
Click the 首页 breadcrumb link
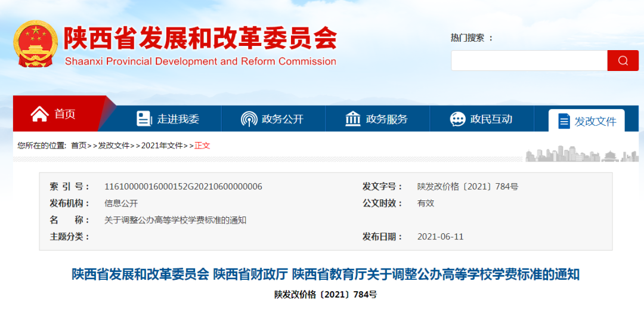point(78,146)
